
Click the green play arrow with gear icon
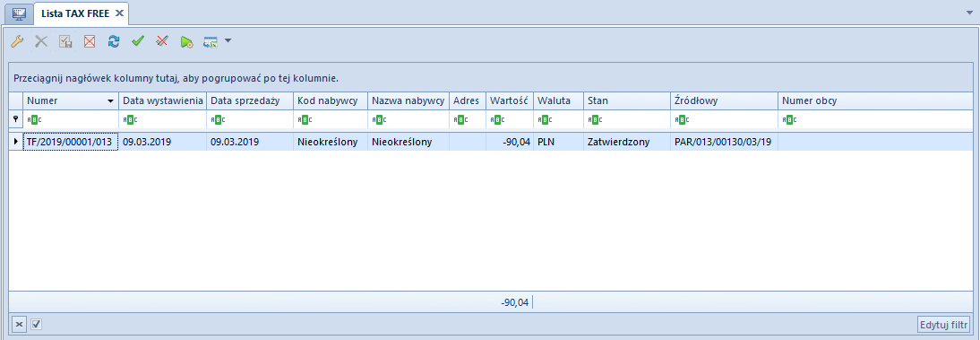186,41
